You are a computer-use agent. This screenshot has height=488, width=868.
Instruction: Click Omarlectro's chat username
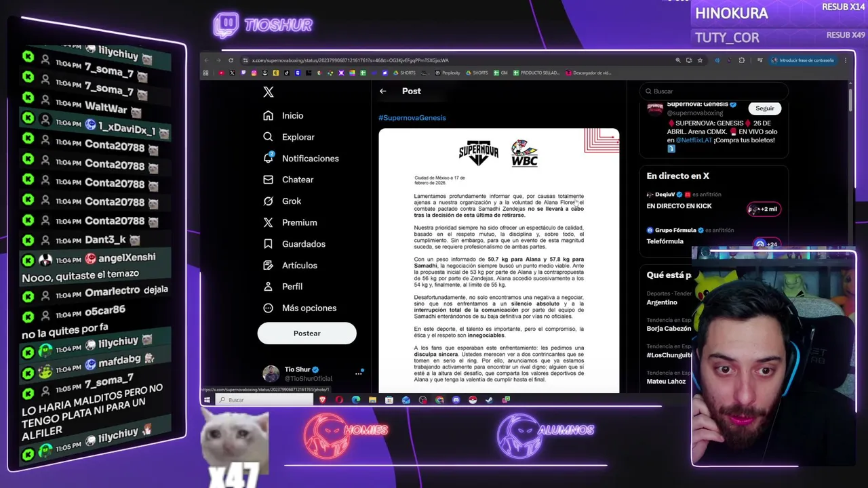[113, 292]
